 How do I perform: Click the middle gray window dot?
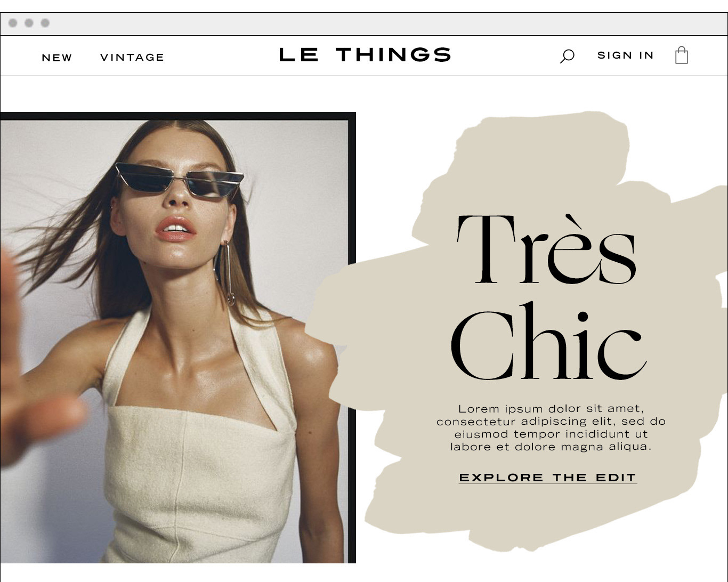point(29,23)
